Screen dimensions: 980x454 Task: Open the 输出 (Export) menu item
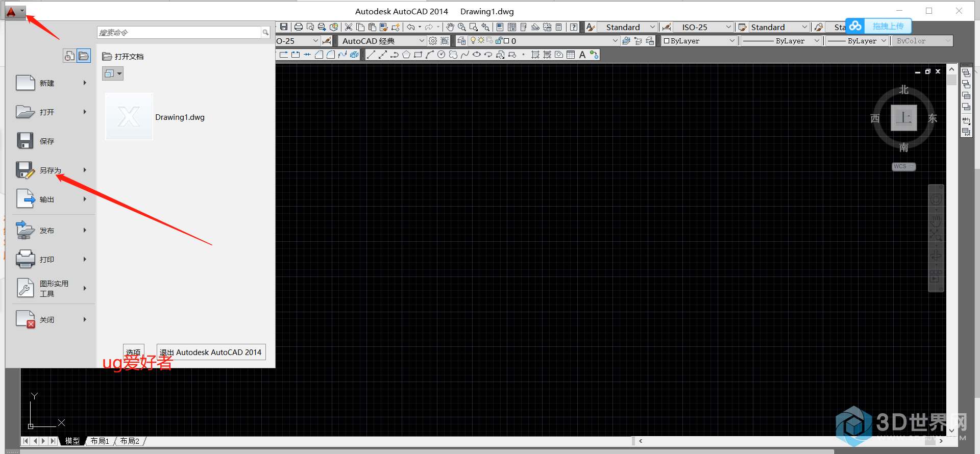[x=51, y=199]
